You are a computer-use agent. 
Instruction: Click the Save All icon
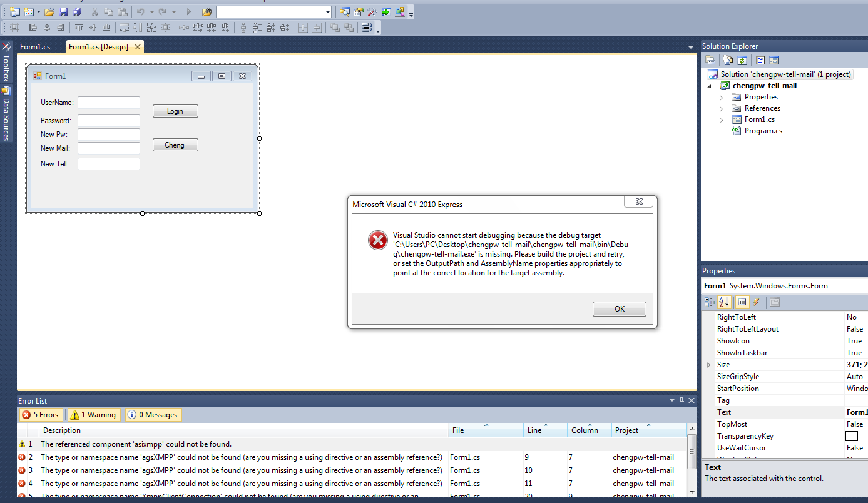(77, 12)
